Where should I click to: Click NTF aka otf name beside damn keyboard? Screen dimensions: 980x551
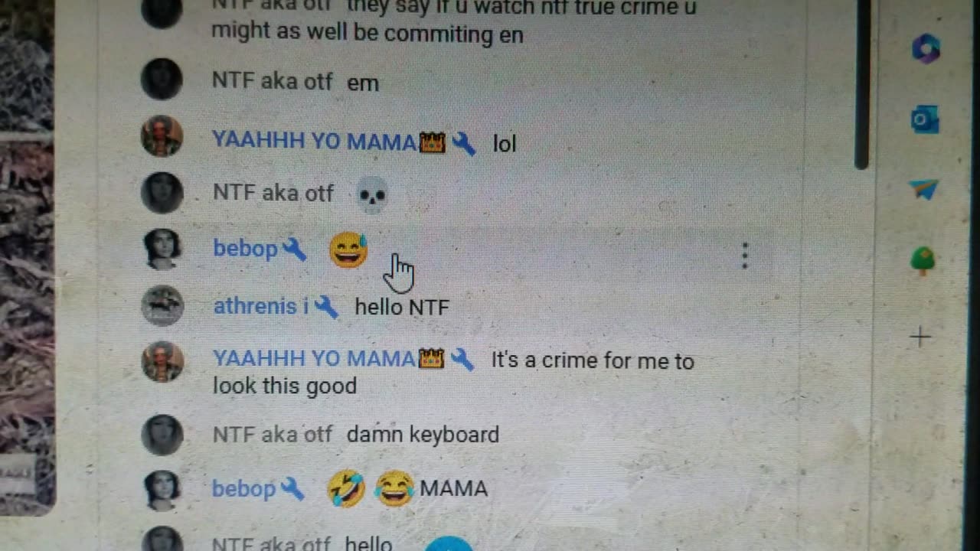click(x=273, y=435)
